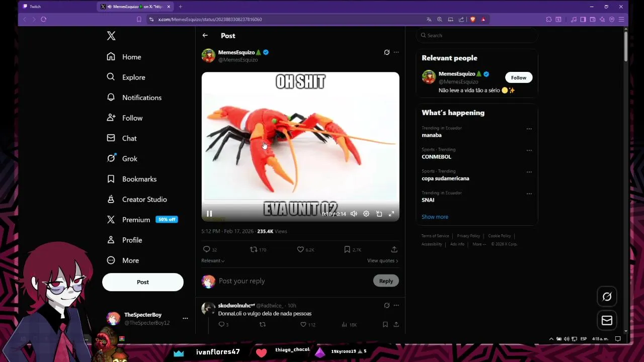This screenshot has width=644, height=362.
Task: Switch to the Twitch browser tab
Action: pos(57,7)
